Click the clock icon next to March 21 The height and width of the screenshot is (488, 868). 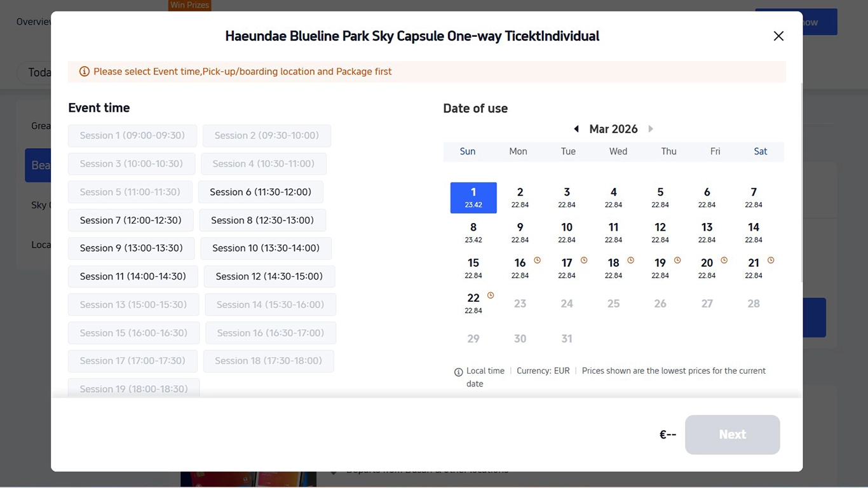coord(771,260)
